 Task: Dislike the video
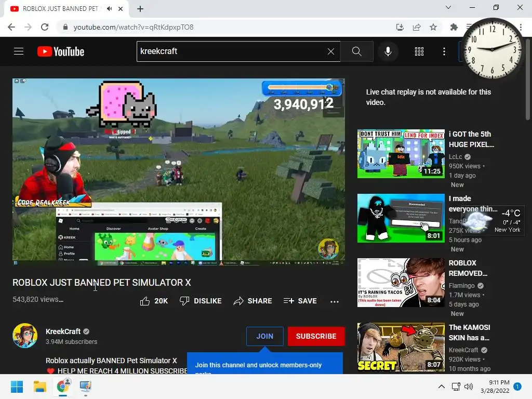pyautogui.click(x=201, y=301)
